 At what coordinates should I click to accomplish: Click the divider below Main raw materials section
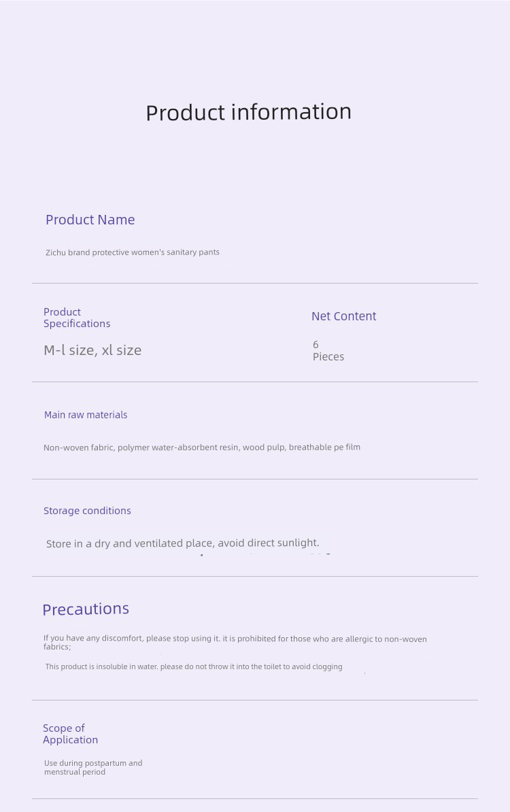point(255,479)
